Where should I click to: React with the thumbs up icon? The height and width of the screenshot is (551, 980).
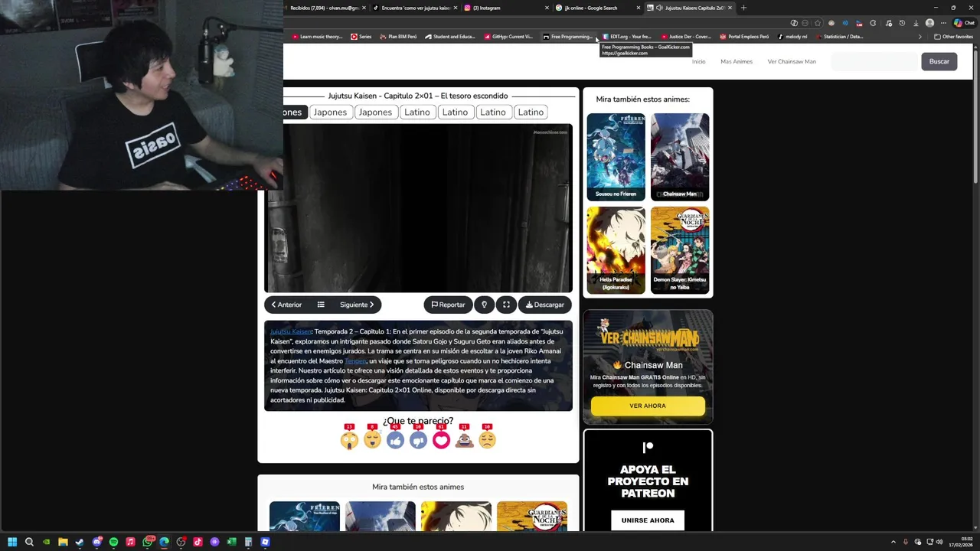pyautogui.click(x=395, y=440)
